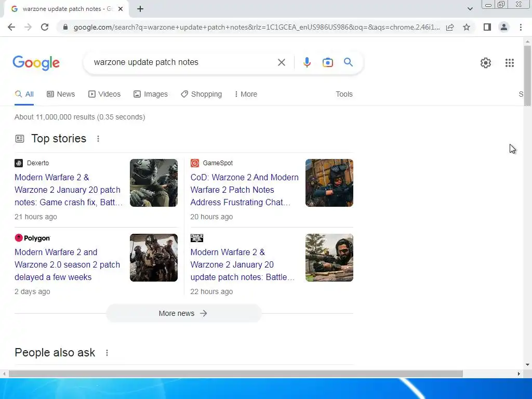Image resolution: width=532 pixels, height=399 pixels.
Task: Click the search query input field
Action: (x=183, y=62)
